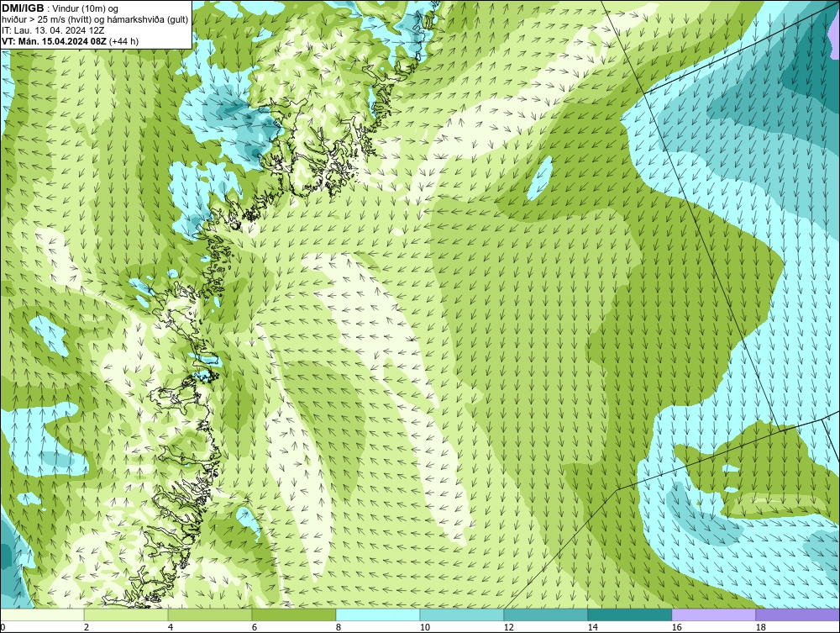840x633 pixels.
Task: Click the 'Vindur (10m) og' label
Action: pos(85,8)
